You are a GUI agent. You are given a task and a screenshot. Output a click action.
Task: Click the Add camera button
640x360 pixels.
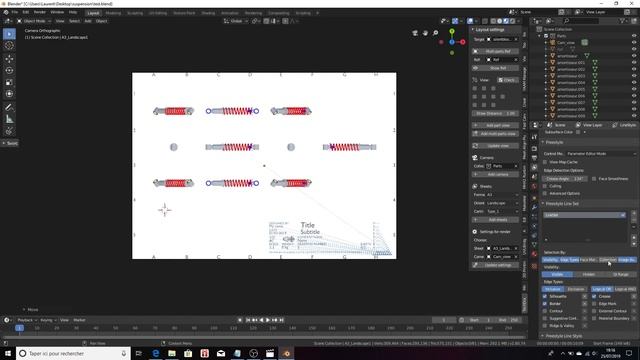496,174
